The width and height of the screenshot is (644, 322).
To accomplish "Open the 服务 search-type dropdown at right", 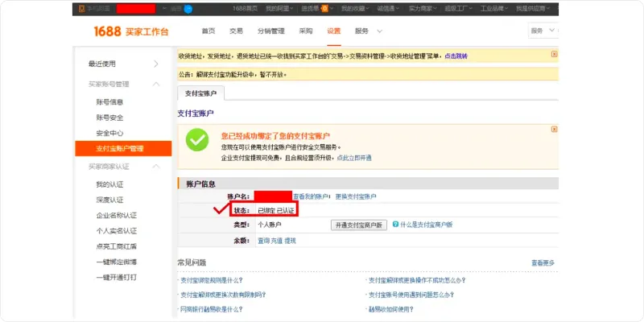I will click(x=543, y=31).
